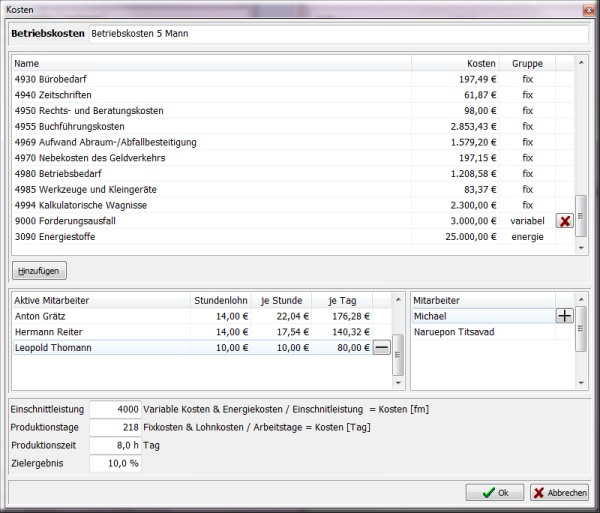Click the Aktive Mitarbeiter column header

click(x=101, y=300)
